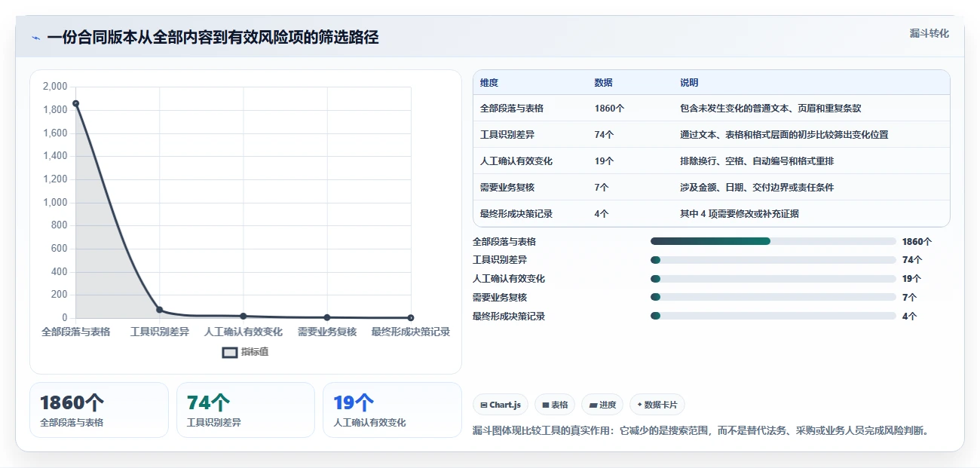Select the 最终形成决策记录 cell in the table

pos(516,214)
